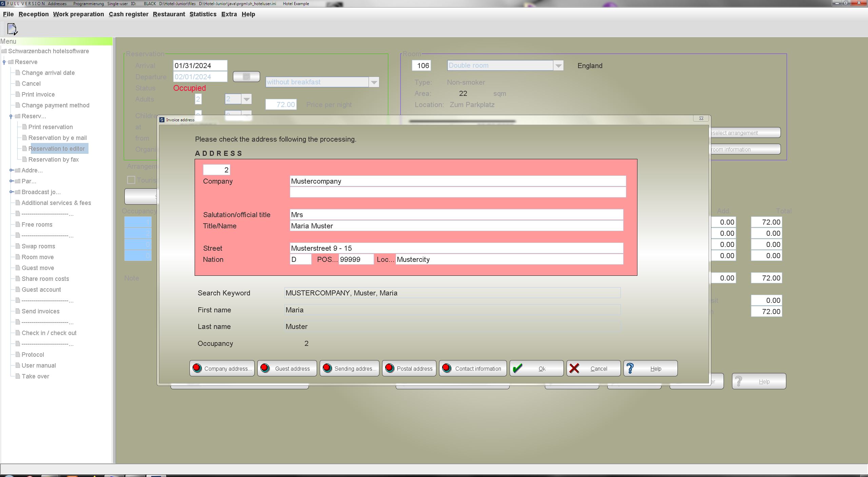The height and width of the screenshot is (477, 868).
Task: Click the Guest address button
Action: click(287, 368)
